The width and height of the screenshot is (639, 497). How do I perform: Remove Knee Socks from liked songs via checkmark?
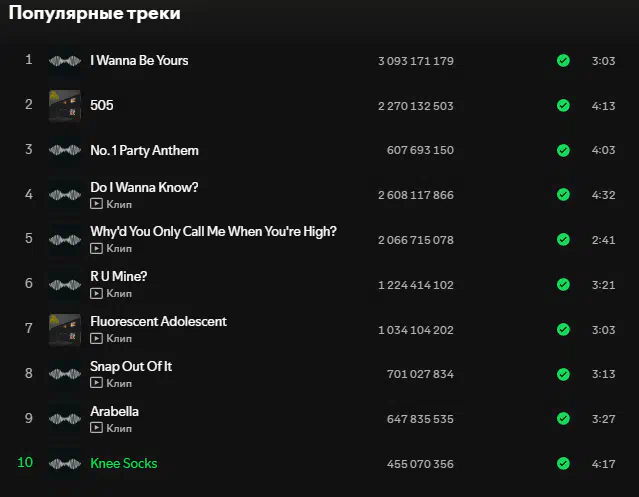tap(563, 464)
